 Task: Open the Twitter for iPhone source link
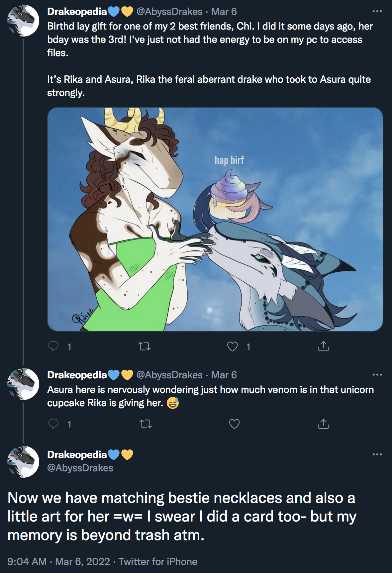[158, 562]
